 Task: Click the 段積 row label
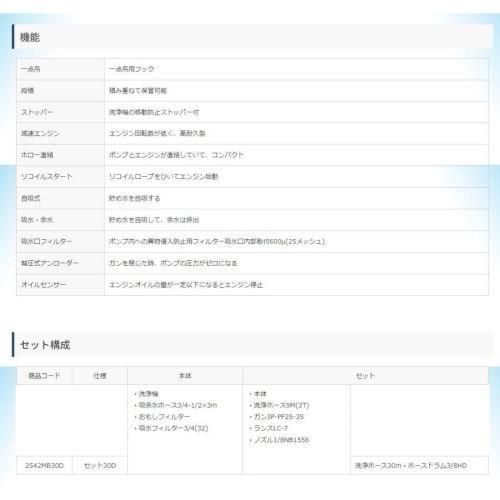(27, 91)
